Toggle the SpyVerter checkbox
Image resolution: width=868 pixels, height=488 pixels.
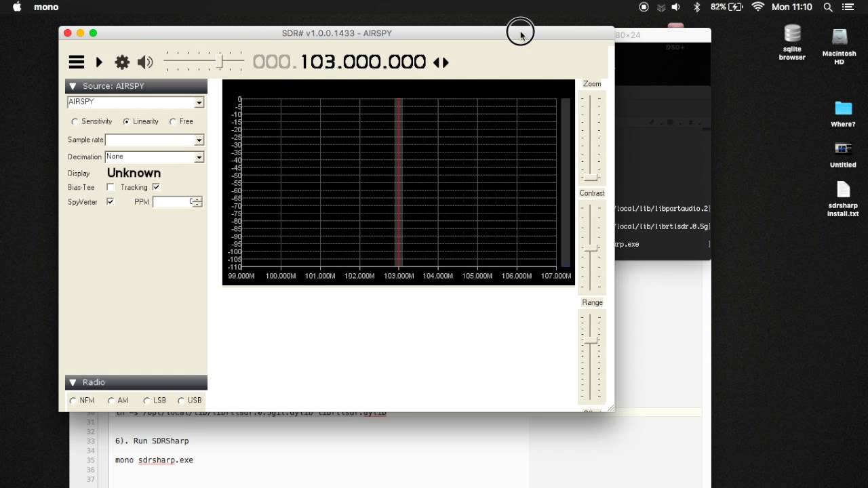[111, 202]
